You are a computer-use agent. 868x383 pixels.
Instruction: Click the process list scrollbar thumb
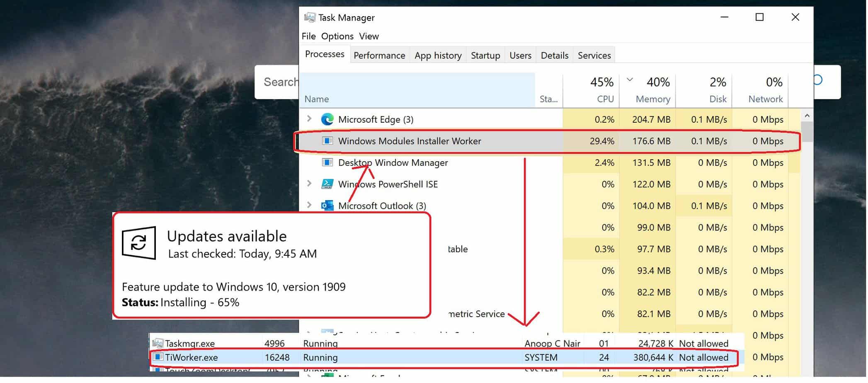pos(807,132)
